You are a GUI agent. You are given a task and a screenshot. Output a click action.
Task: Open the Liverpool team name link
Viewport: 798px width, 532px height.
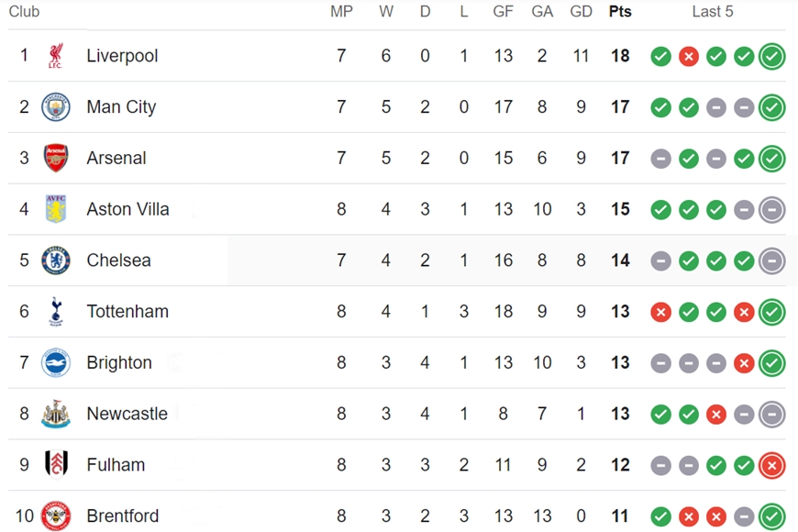pos(122,55)
